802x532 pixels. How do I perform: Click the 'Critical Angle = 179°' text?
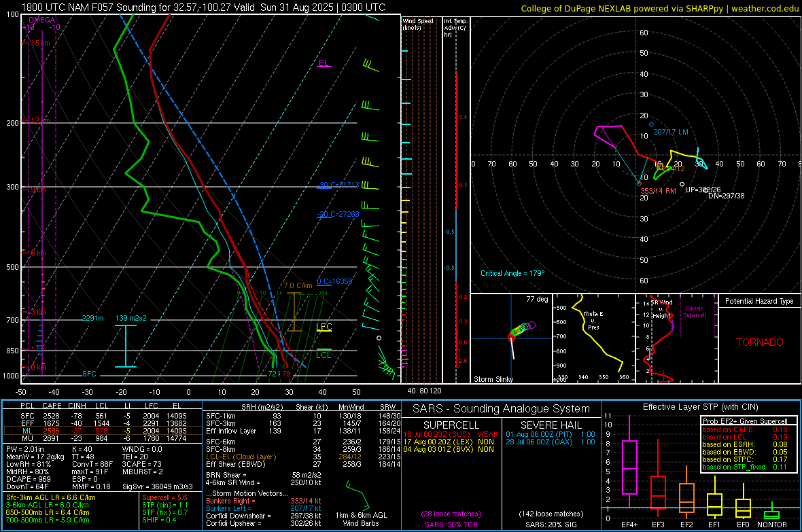click(x=512, y=273)
